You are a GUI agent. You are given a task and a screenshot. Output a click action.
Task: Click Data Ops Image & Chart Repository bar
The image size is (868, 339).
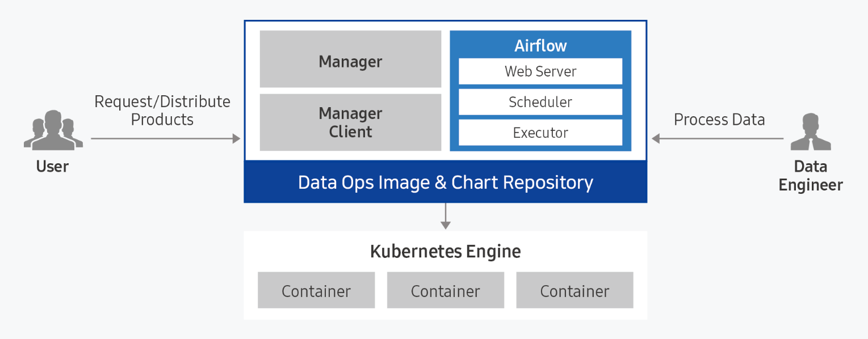(446, 183)
